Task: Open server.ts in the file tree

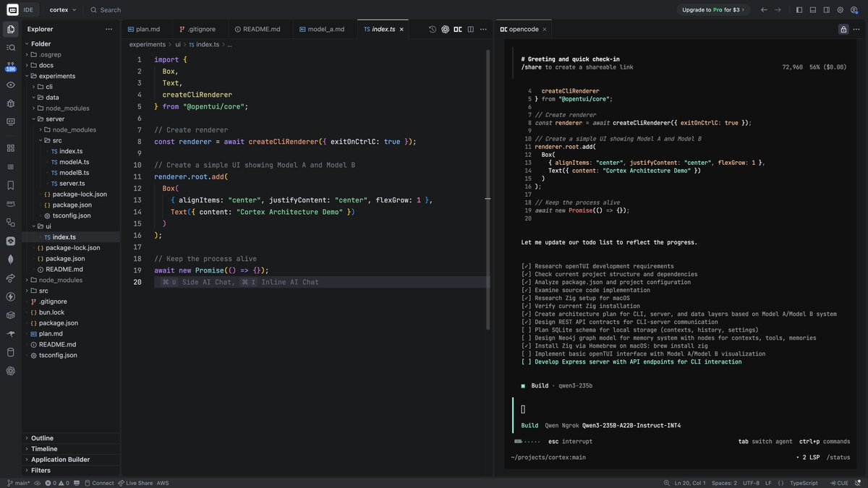Action: point(72,184)
